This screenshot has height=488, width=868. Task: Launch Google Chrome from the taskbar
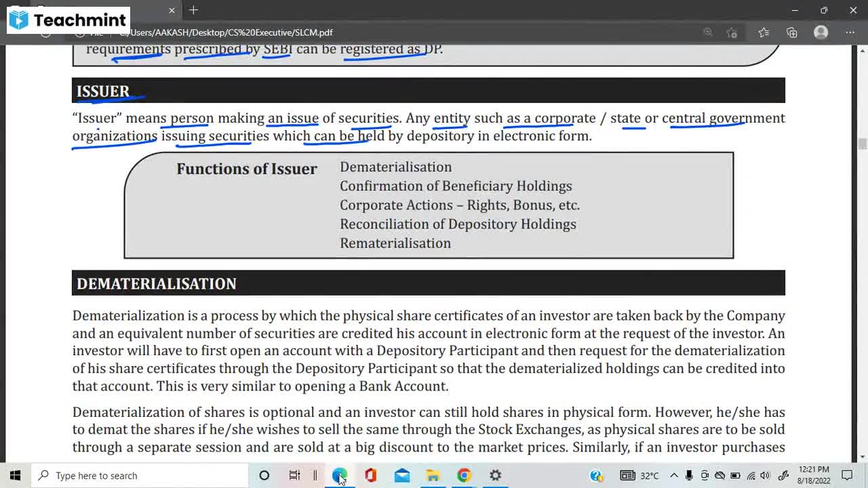point(464,475)
